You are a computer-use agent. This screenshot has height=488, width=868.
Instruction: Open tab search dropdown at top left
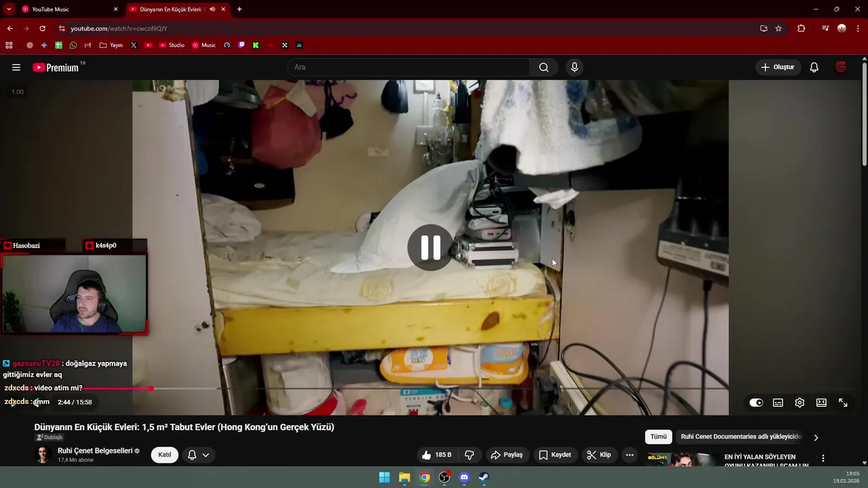[9, 9]
